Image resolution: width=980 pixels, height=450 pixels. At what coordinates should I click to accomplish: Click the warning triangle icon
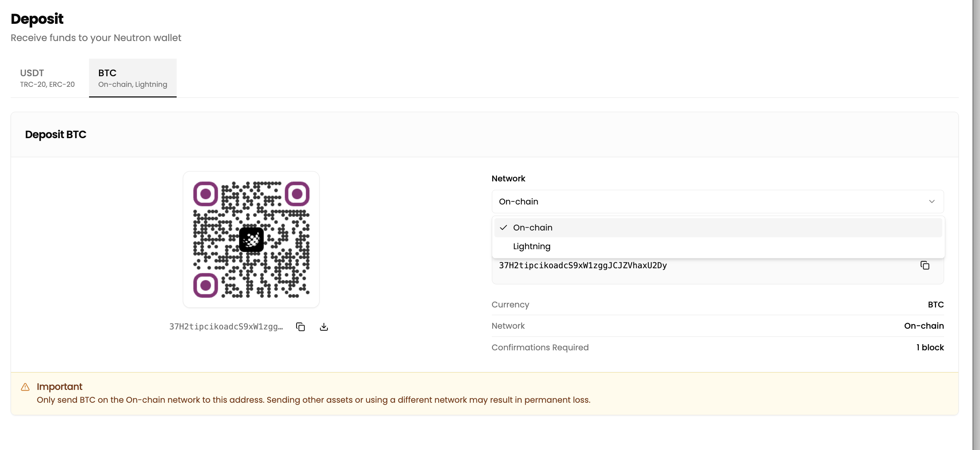click(25, 387)
